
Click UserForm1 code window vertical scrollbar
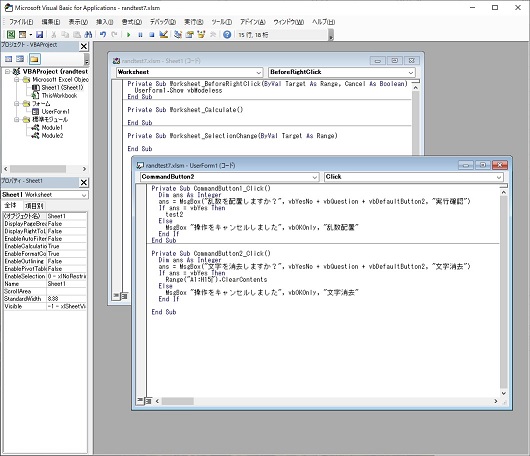tap(503, 293)
